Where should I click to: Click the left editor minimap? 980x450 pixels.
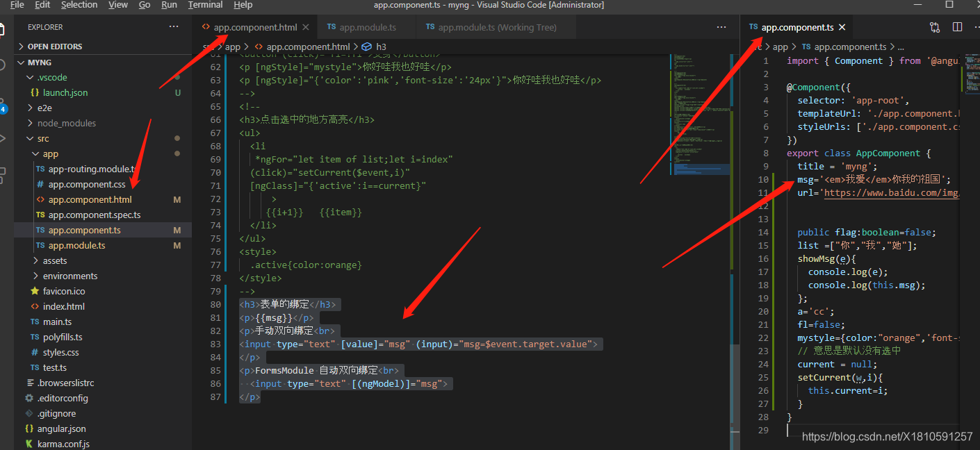[x=701, y=113]
